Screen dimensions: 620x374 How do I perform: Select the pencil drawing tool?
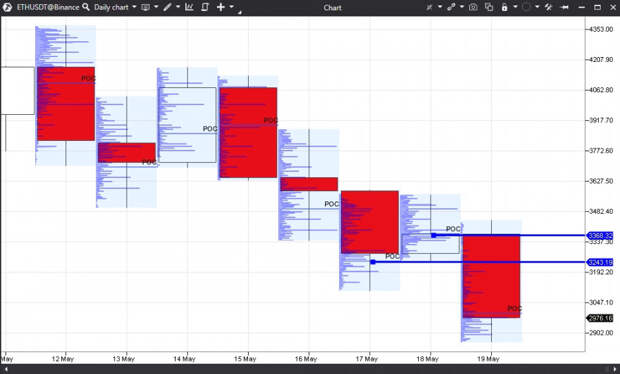(x=167, y=7)
